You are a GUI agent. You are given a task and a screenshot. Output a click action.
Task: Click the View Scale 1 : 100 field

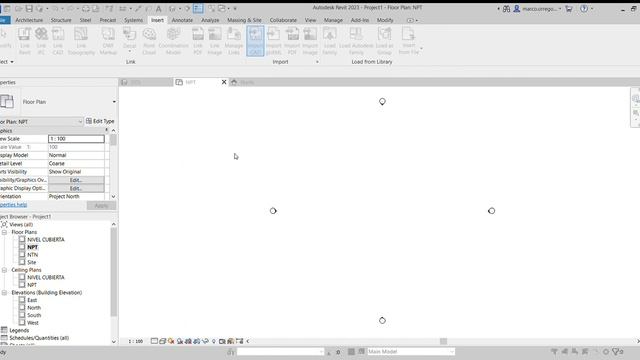76,139
